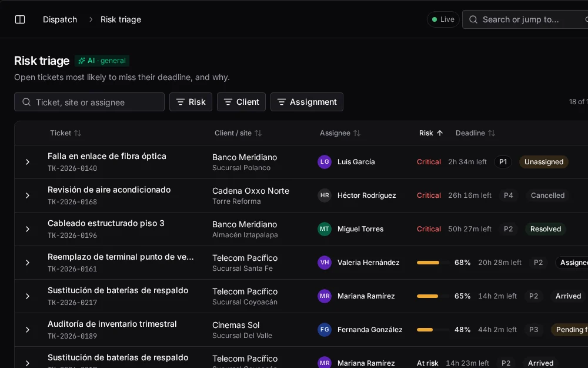Sort by Deadline column arrows

pyautogui.click(x=491, y=133)
